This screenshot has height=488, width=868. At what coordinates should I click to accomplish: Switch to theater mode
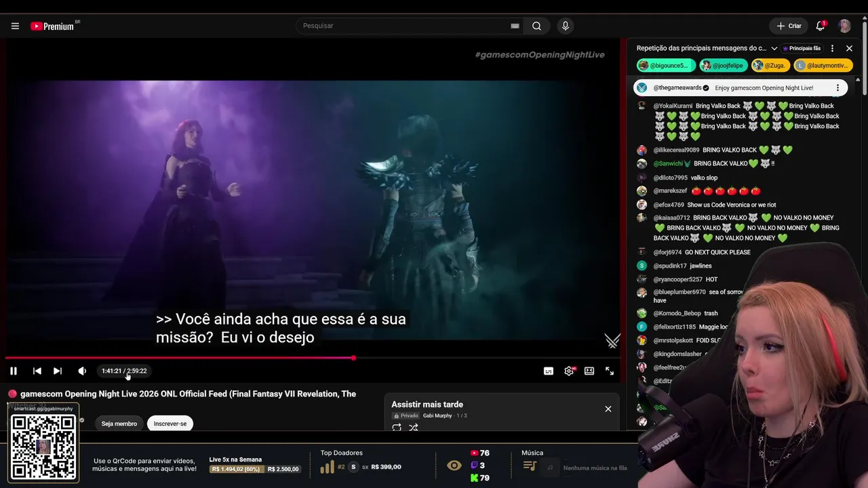(x=589, y=371)
